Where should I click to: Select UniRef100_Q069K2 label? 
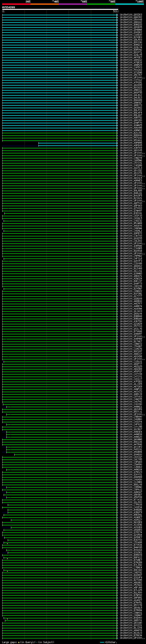(131, 32)
